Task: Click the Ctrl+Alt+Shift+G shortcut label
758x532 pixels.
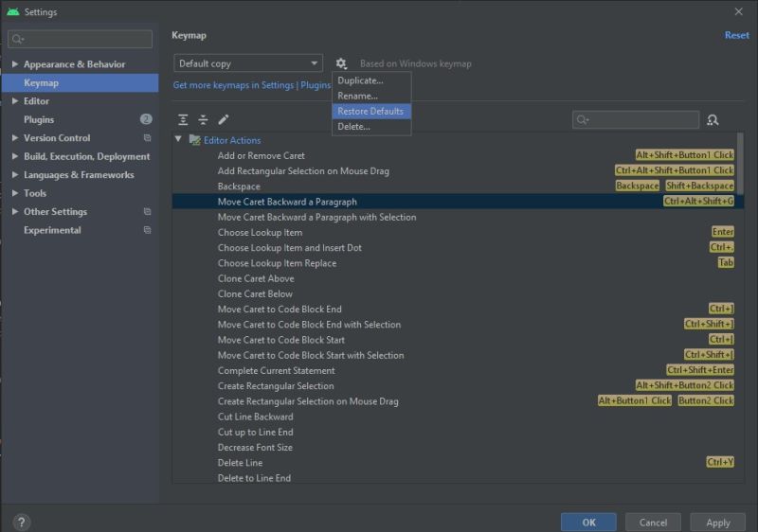Action: [x=698, y=201]
